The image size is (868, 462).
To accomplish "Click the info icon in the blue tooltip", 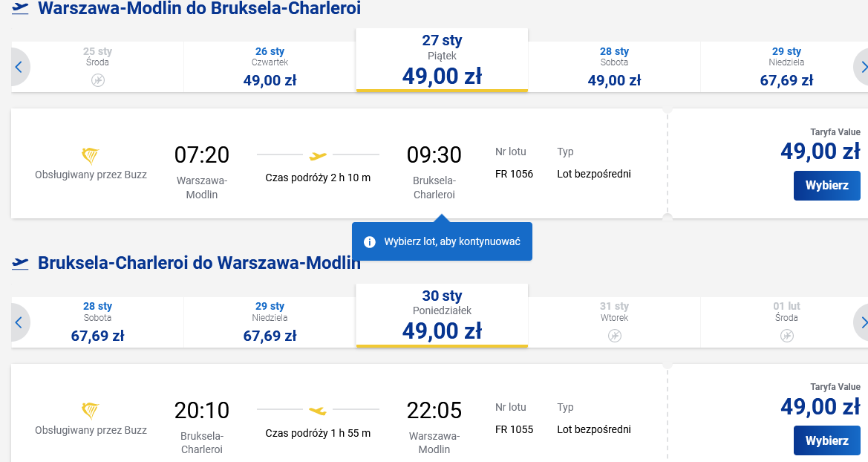I will [369, 242].
